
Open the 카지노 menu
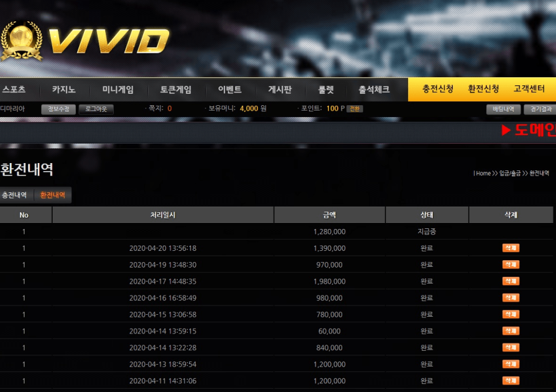[64, 89]
